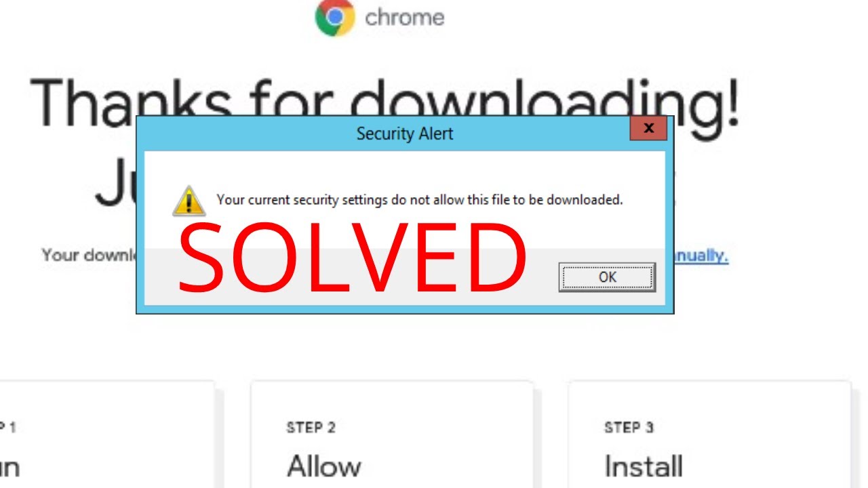Click the Chrome logo icon
This screenshot has width=868, height=488.
click(335, 17)
